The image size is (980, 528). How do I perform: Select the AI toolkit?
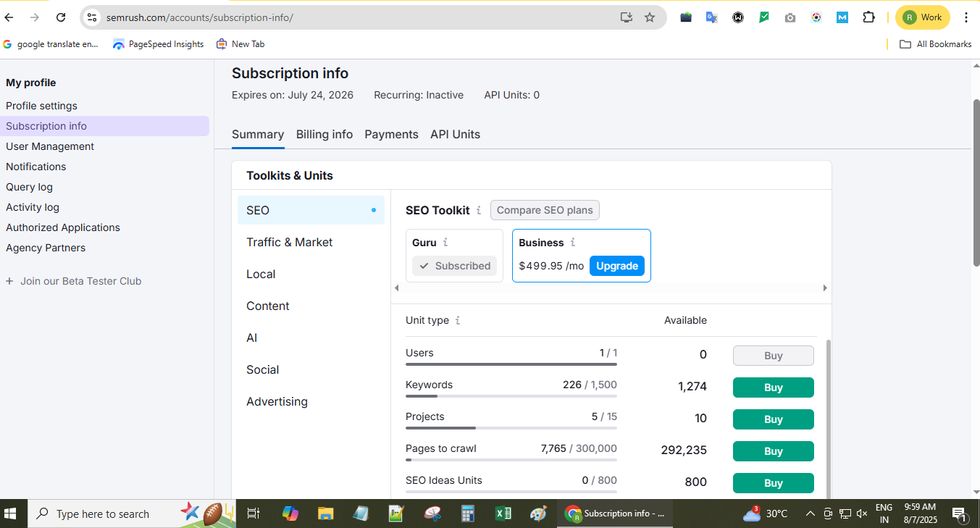click(311, 338)
